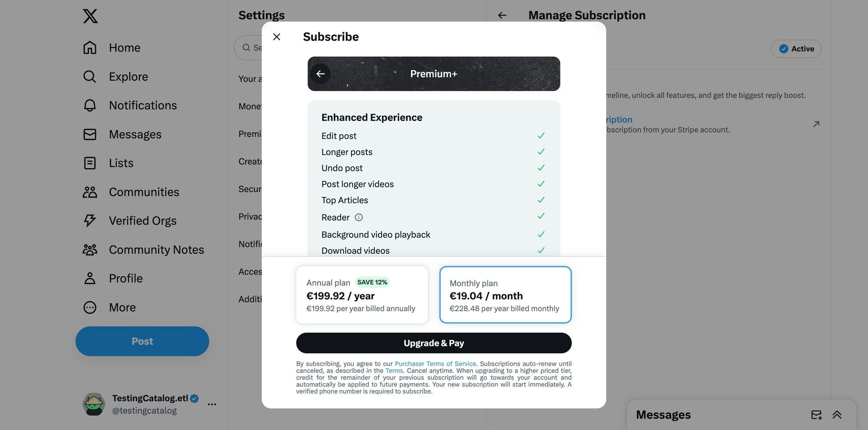Open the Purchaser Terms of Service link
Viewport: 868px width, 430px height.
(x=435, y=364)
